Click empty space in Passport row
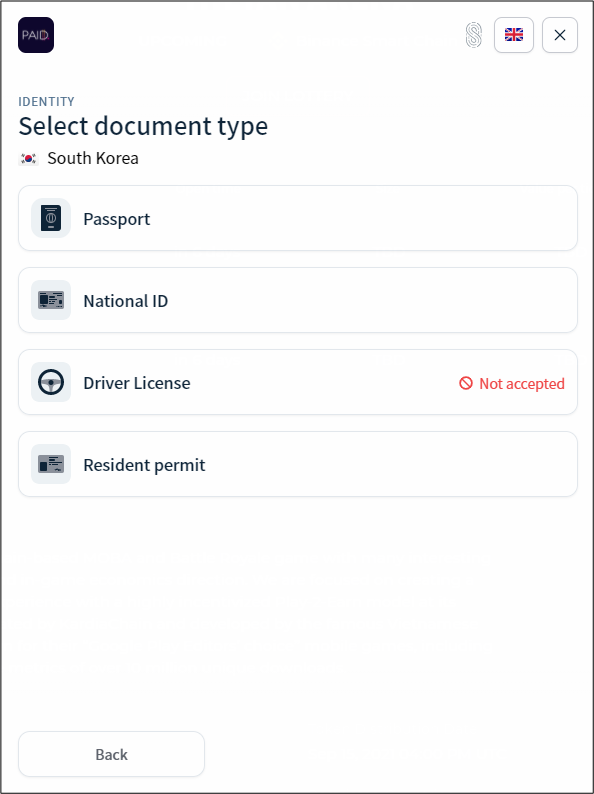The height and width of the screenshot is (794, 594). point(365,218)
